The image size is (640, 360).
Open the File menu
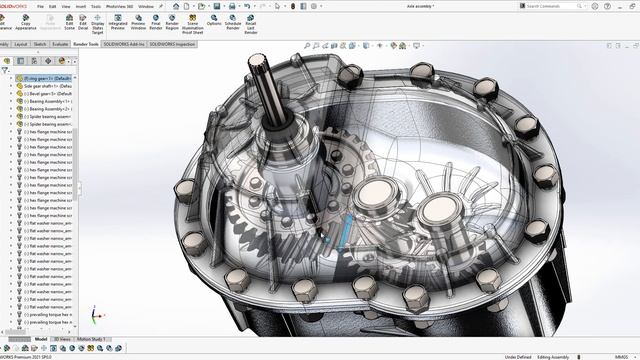pos(40,7)
